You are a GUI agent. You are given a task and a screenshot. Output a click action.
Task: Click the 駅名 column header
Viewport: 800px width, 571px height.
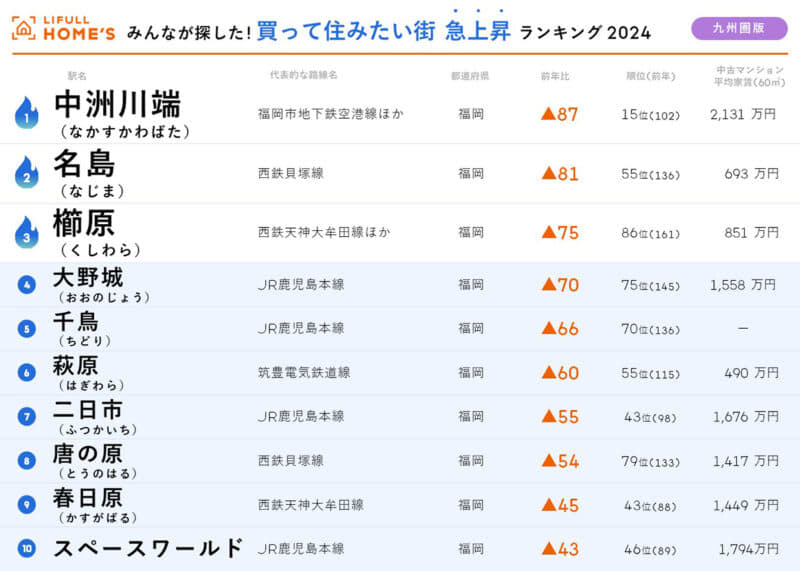[x=76, y=76]
